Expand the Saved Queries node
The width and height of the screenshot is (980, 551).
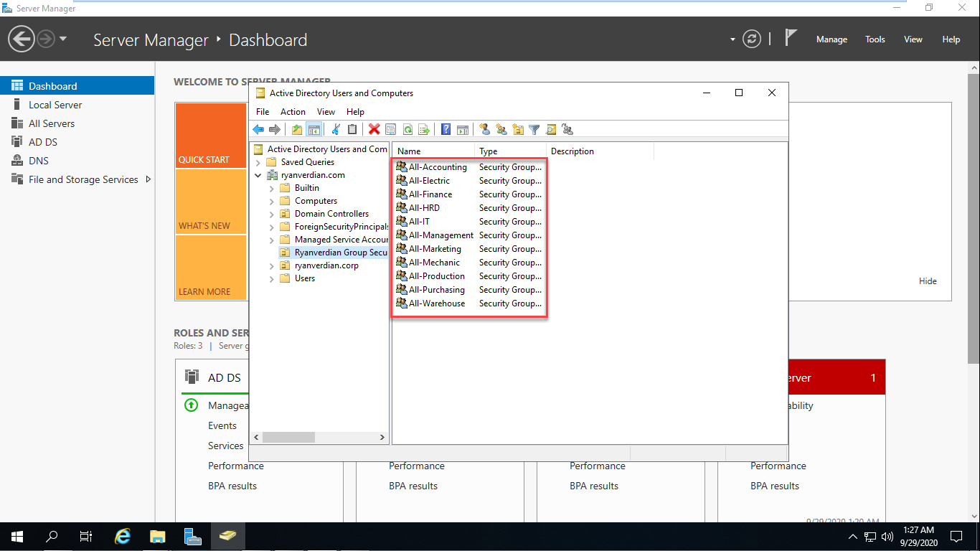click(258, 162)
